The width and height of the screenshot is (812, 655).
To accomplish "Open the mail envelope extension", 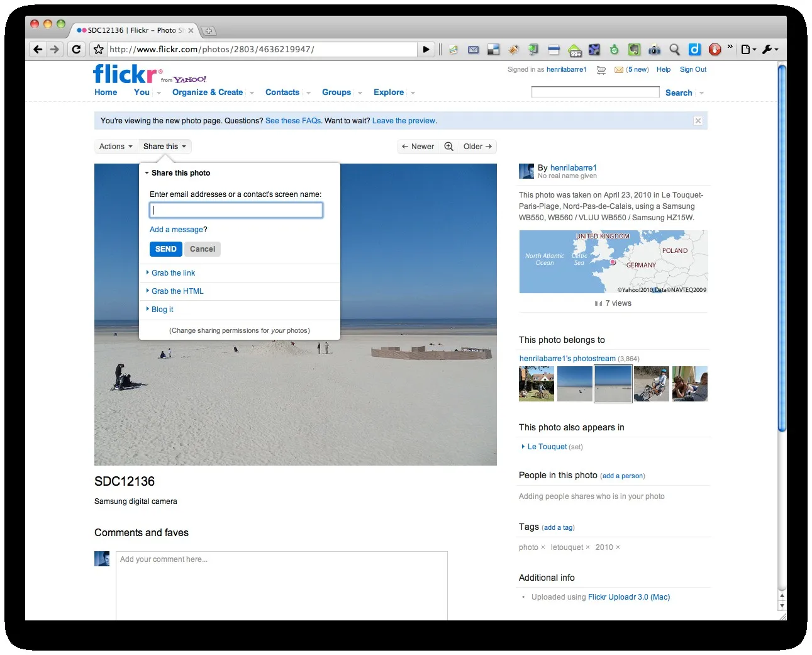I will (474, 49).
